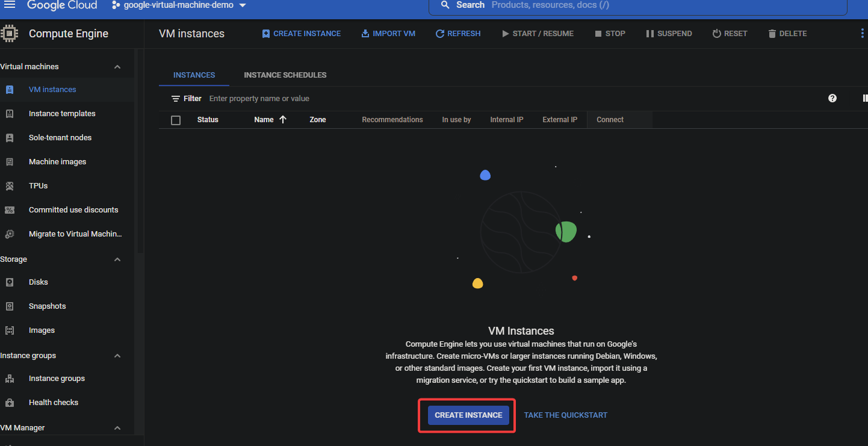Click the Migrate to Virtual Machines icon
The image size is (868, 446).
pyautogui.click(x=10, y=234)
